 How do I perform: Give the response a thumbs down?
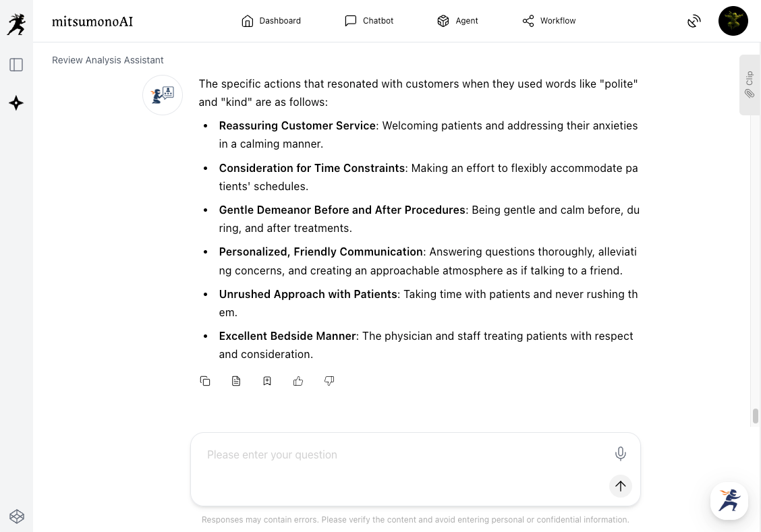coord(329,381)
